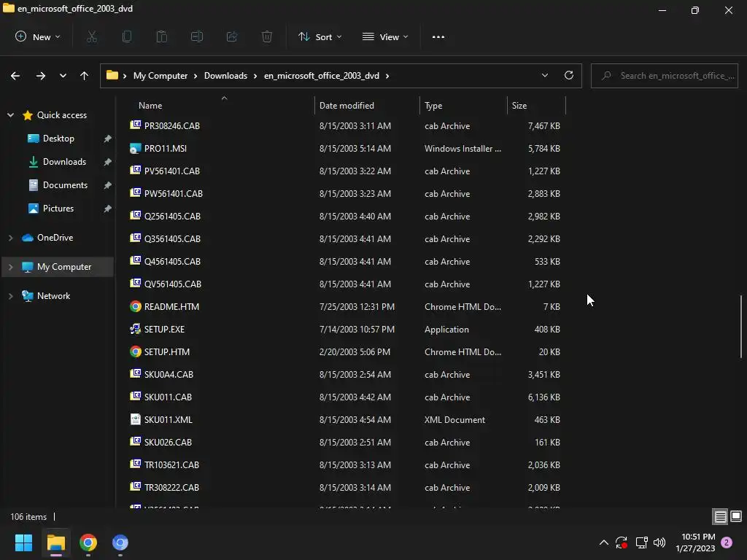
Task: Click the search box for this folder
Action: point(664,76)
